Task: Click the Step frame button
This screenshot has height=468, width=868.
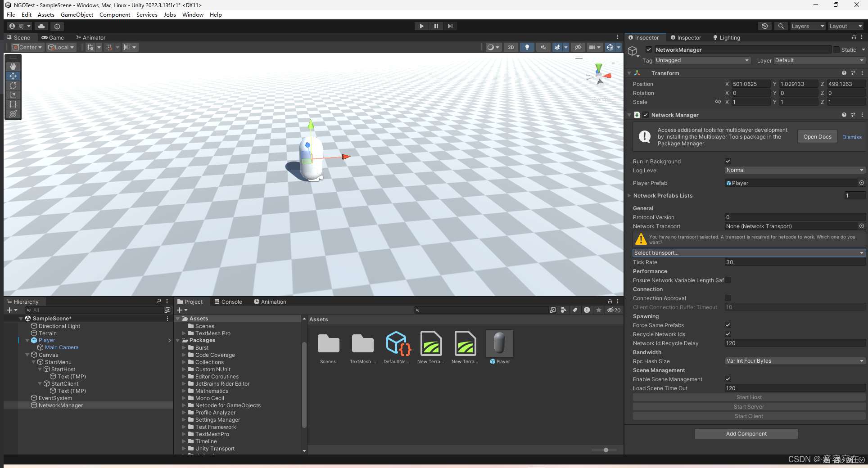Action: point(450,26)
